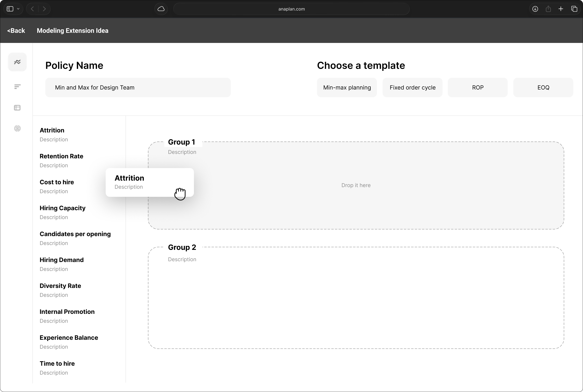The height and width of the screenshot is (392, 583).
Task: Click the Policy Name input field
Action: pos(138,87)
